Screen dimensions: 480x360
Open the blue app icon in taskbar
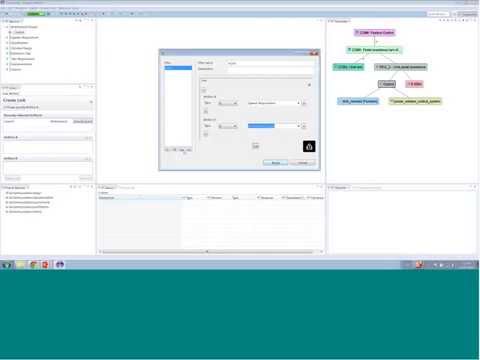[60, 265]
